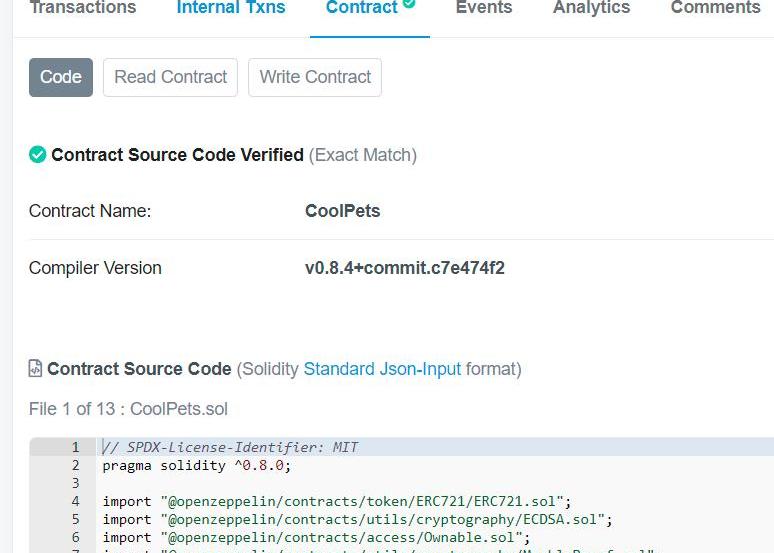Image resolution: width=774 pixels, height=553 pixels.
Task: Open the Write Contract section
Action: tap(315, 77)
